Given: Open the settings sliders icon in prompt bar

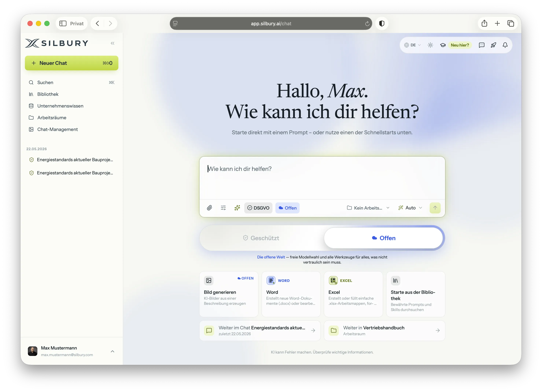Looking at the screenshot, I should (x=223, y=208).
